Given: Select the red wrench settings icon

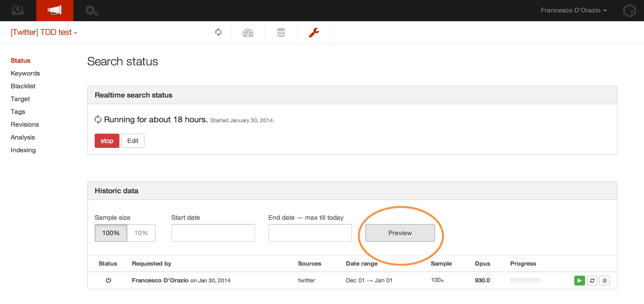Looking at the screenshot, I should [314, 33].
